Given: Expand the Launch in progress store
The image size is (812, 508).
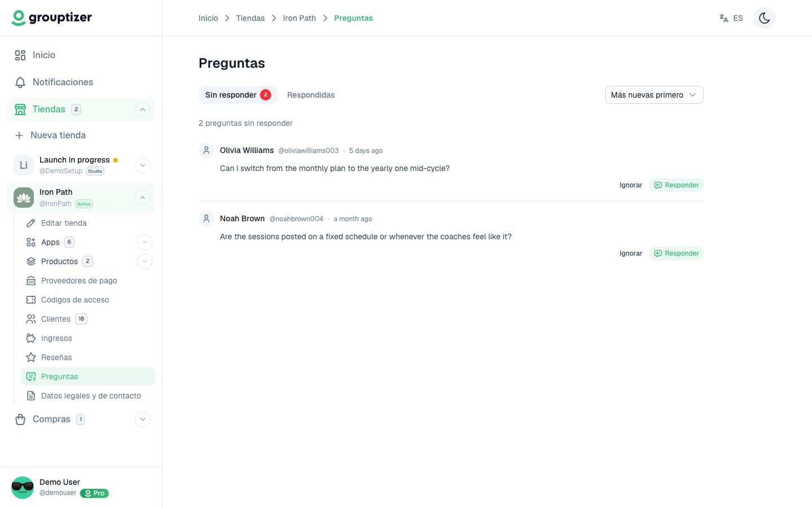Looking at the screenshot, I should [143, 165].
